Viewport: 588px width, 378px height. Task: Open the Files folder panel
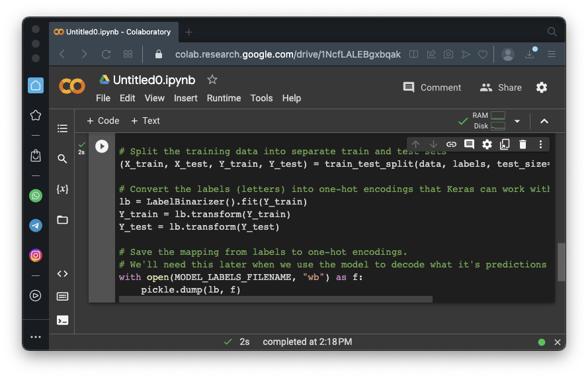(x=62, y=220)
